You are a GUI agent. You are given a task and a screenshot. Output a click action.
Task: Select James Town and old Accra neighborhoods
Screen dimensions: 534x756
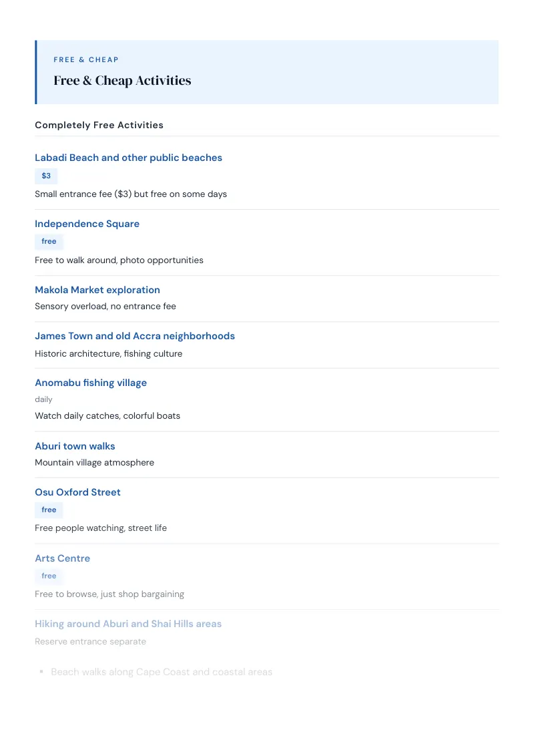click(134, 336)
